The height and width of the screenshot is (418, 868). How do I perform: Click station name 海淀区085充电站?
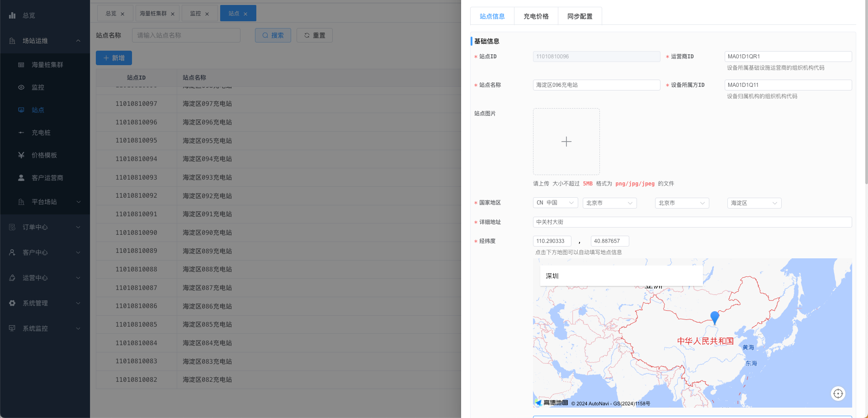207,324
